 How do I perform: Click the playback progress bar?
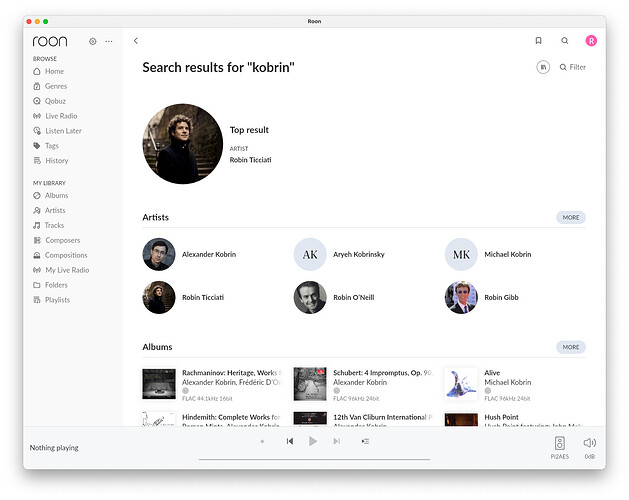314,459
